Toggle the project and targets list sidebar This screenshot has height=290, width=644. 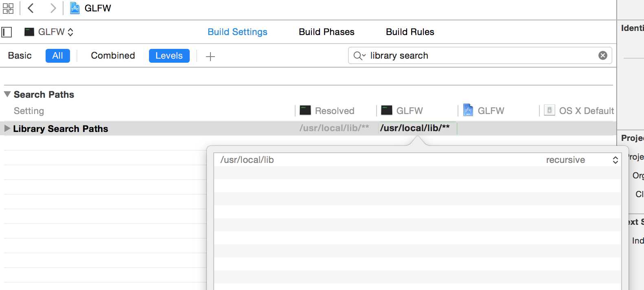click(7, 32)
